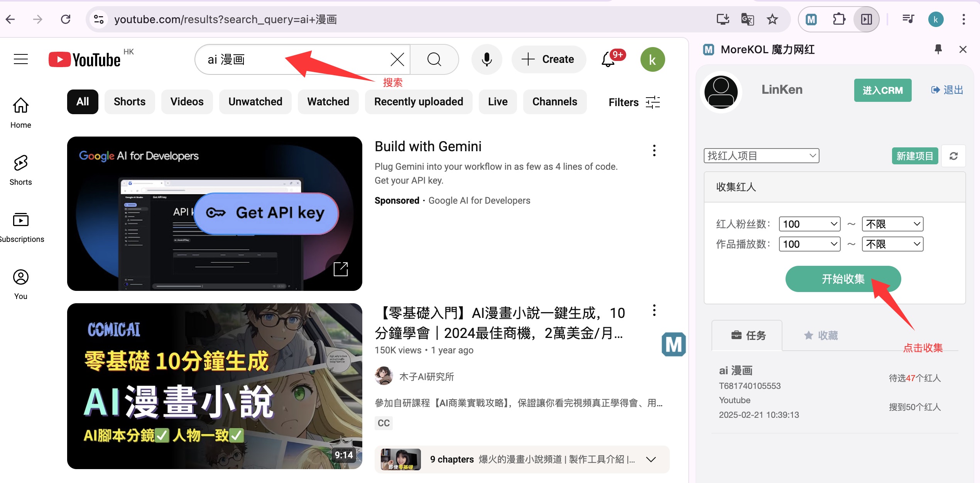Open 红人粉丝数 minimum dropdown
980x483 pixels.
click(x=809, y=224)
